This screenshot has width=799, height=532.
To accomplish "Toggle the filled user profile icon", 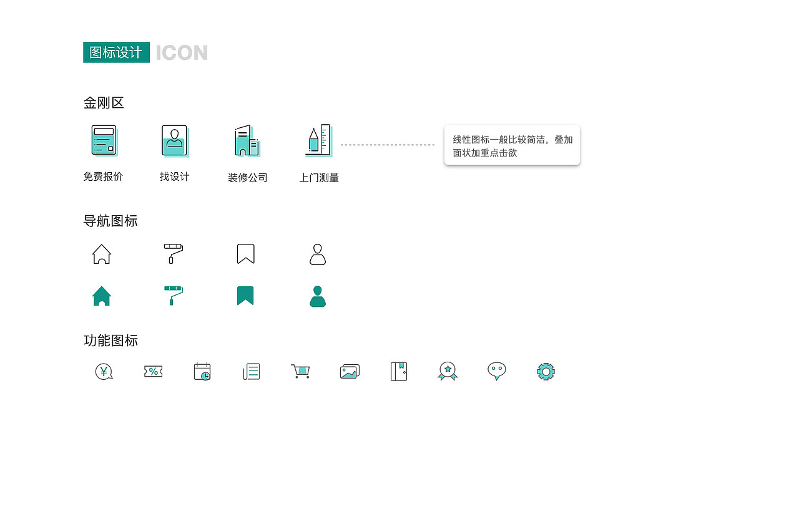I will click(317, 296).
